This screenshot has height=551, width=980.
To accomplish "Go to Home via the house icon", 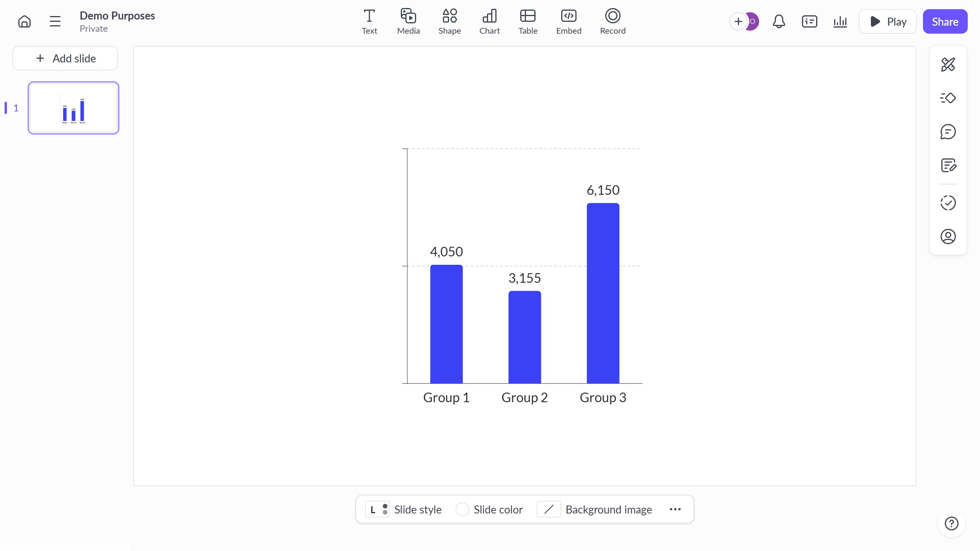I will click(x=24, y=21).
